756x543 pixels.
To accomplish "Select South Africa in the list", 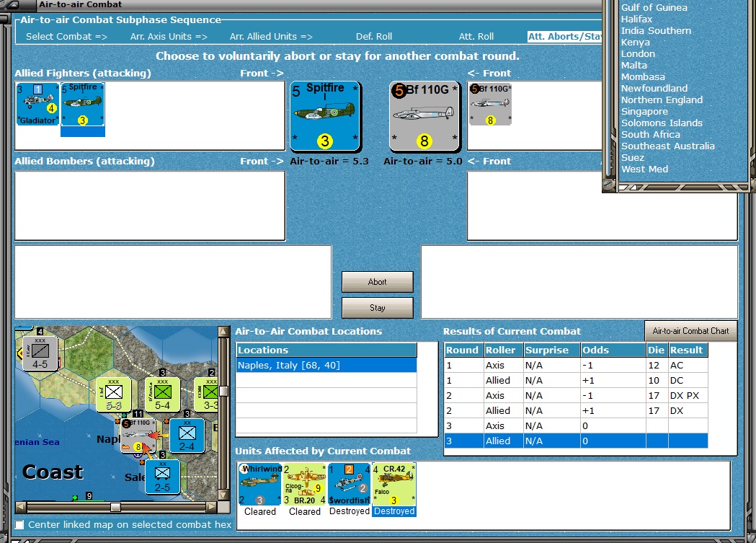I will [x=650, y=135].
